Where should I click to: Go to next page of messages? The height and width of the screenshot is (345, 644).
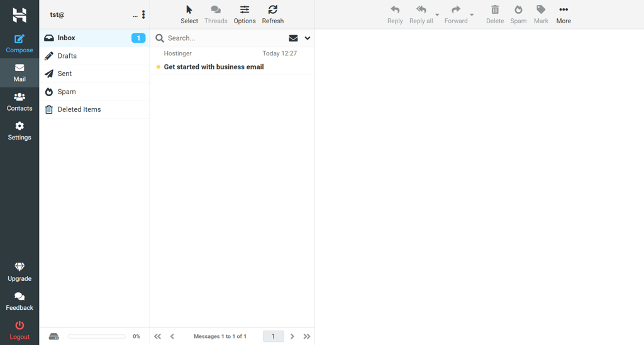pyautogui.click(x=292, y=336)
